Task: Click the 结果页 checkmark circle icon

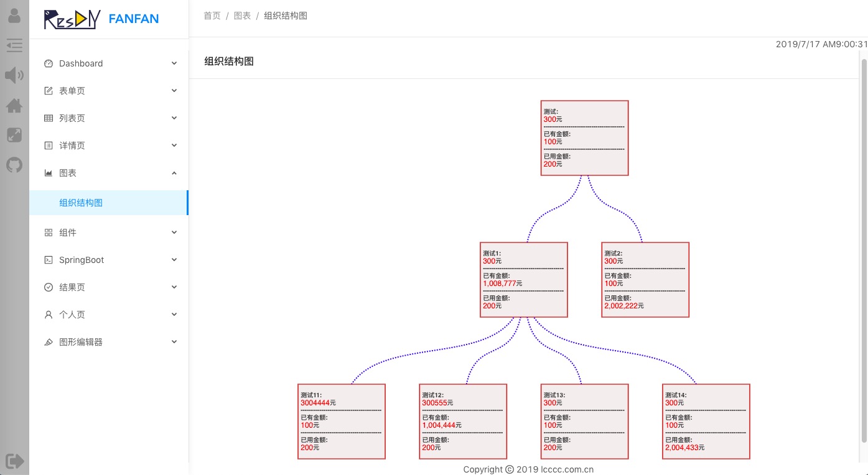Action: [49, 287]
